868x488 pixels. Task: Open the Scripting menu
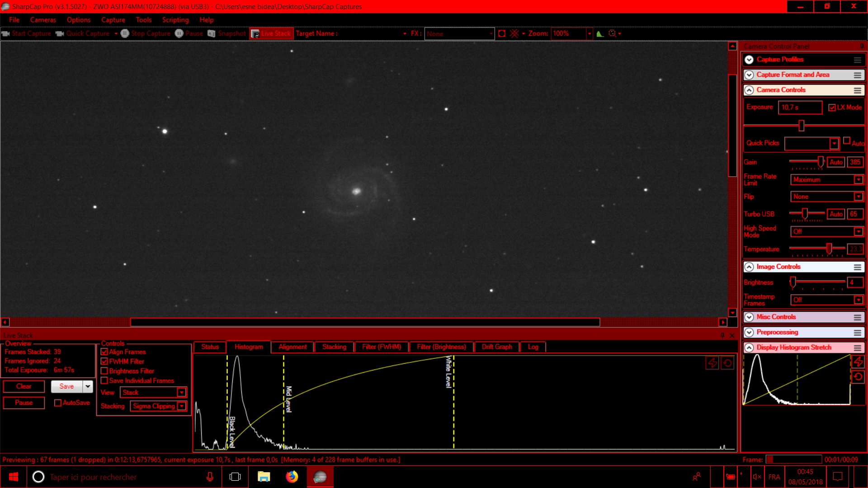[x=175, y=20]
